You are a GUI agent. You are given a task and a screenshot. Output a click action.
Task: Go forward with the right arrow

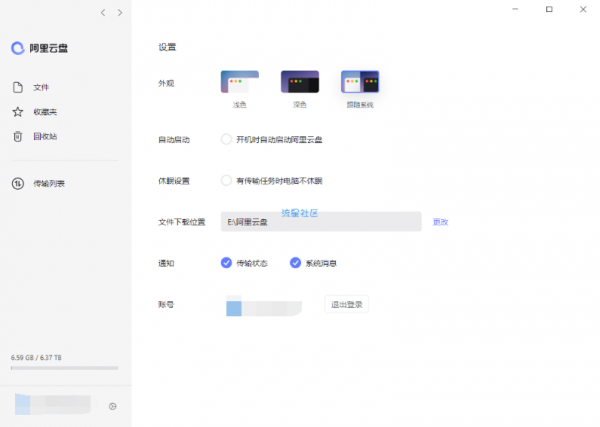pos(120,13)
